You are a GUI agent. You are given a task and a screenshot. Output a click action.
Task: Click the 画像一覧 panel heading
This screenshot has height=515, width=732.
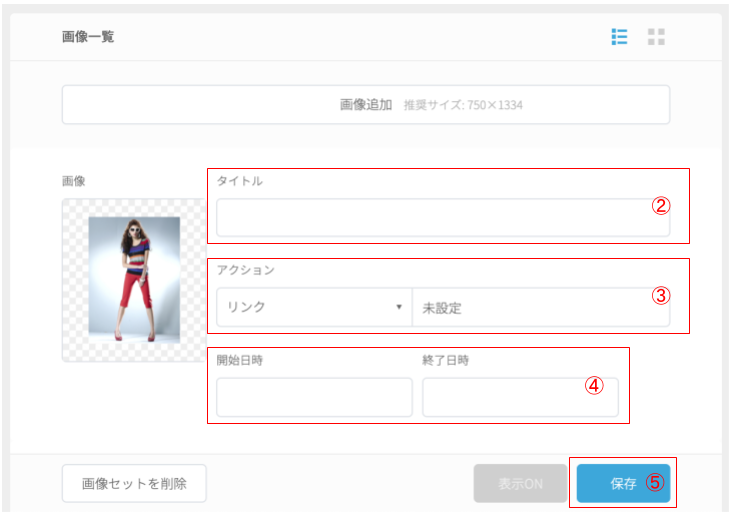pyautogui.click(x=88, y=36)
